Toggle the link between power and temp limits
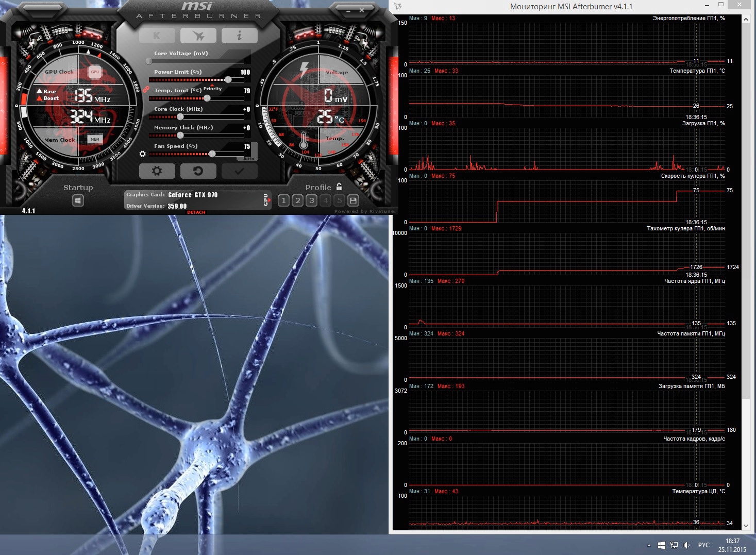756x555 pixels. [x=146, y=89]
